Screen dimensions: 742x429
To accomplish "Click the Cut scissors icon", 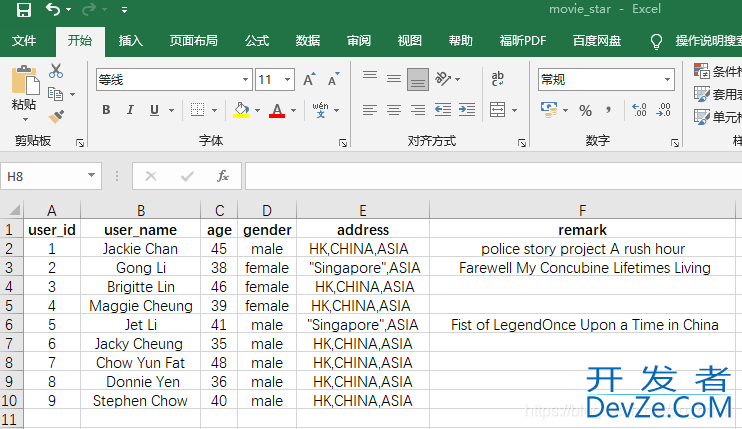I will click(56, 71).
